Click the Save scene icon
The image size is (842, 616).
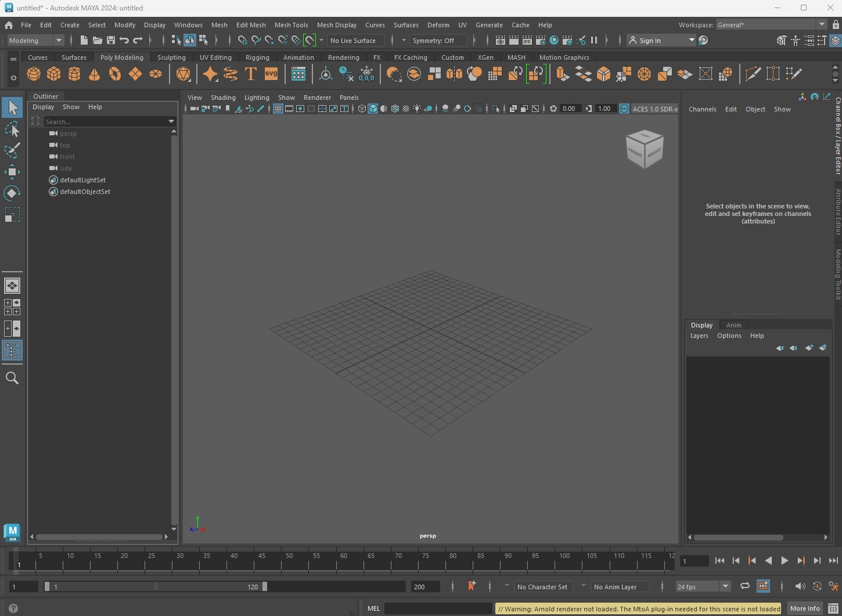pos(110,41)
